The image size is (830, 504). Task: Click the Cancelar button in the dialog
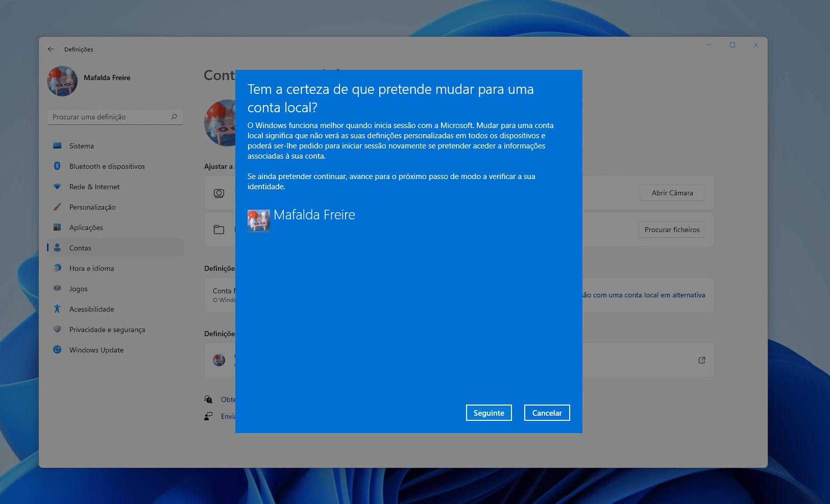(x=547, y=413)
